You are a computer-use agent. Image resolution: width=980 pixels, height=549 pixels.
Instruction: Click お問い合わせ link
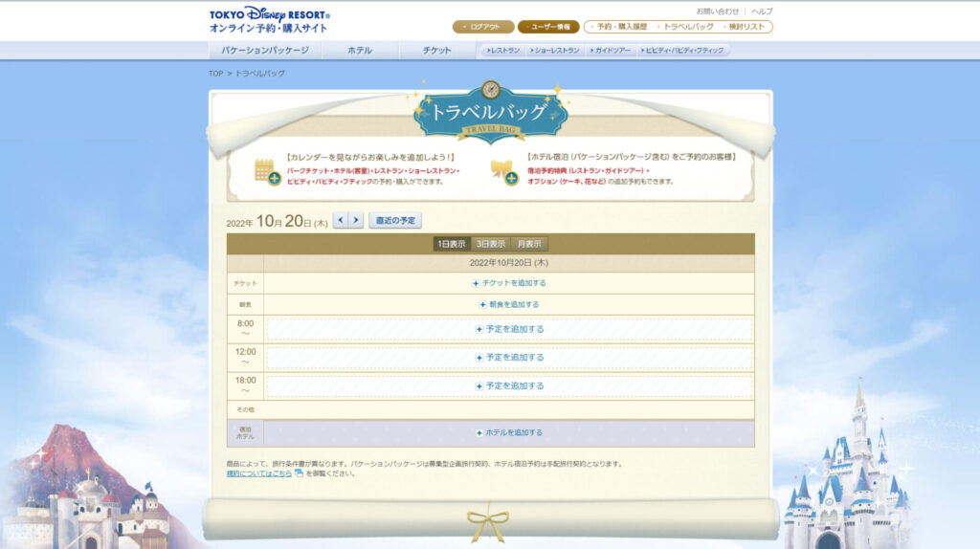tap(718, 11)
